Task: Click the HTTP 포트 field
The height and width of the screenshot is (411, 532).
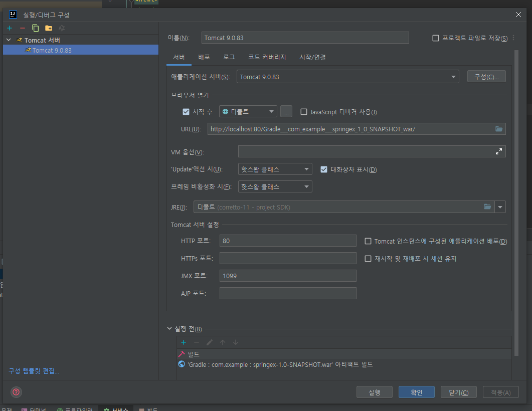Action: click(288, 241)
